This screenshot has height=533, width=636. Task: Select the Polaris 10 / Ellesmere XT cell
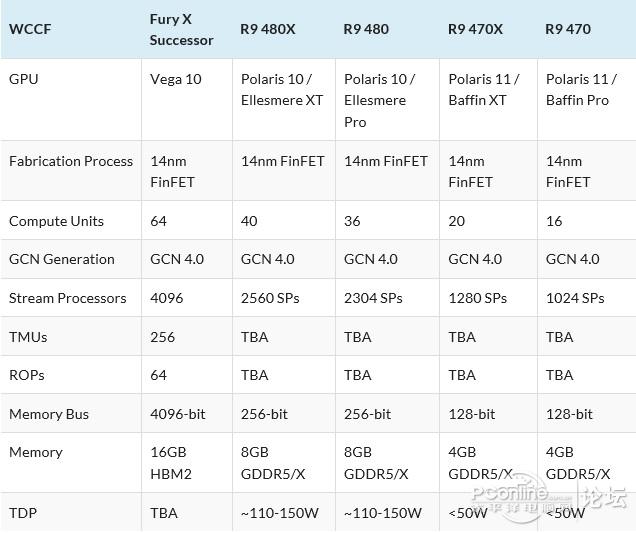[x=281, y=89]
